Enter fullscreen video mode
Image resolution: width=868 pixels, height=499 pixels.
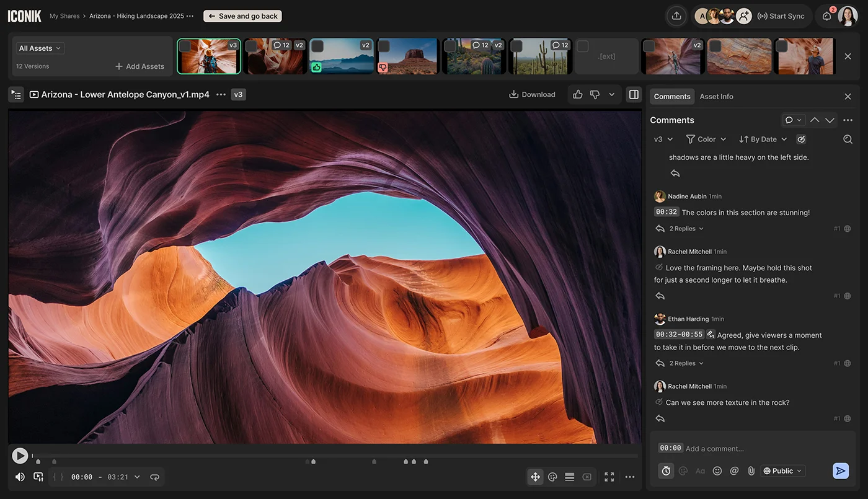(x=609, y=477)
